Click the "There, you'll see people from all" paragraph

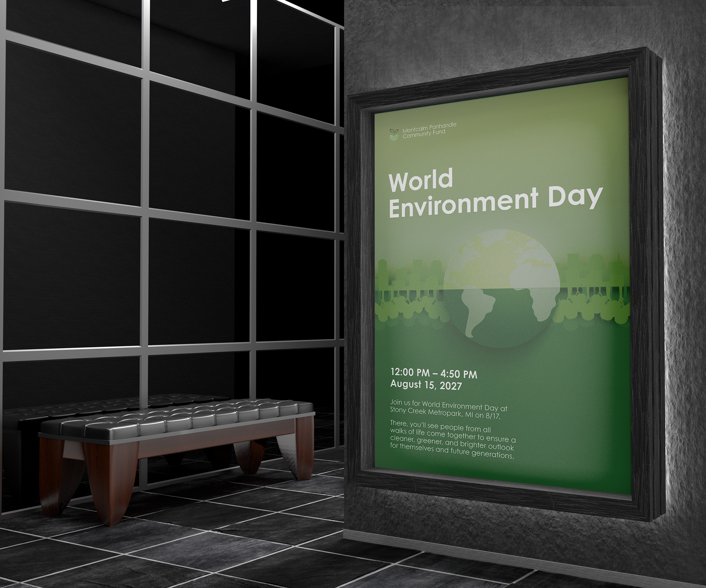click(x=453, y=439)
